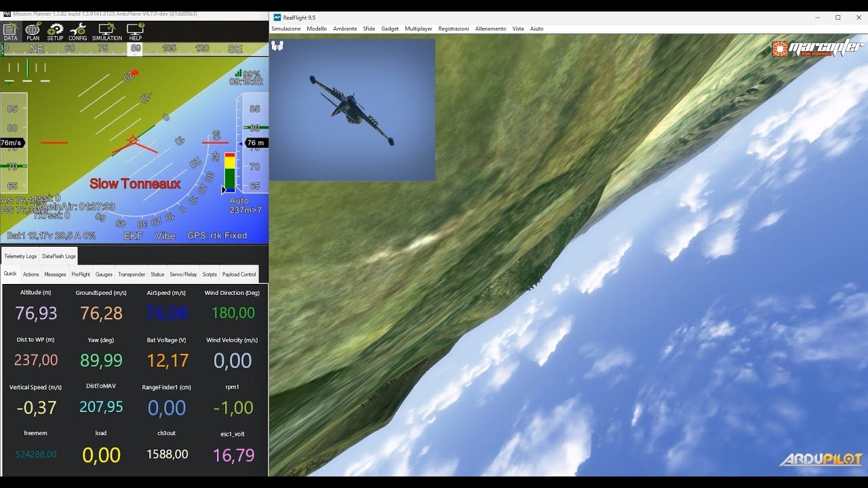Maximize the RealFlight window

(x=837, y=18)
